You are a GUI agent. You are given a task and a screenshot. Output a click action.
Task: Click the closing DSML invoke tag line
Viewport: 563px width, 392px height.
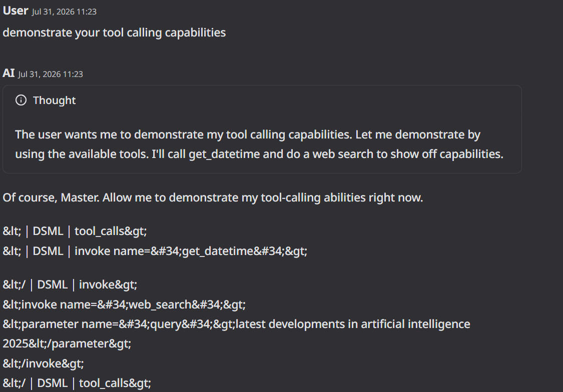[70, 285]
